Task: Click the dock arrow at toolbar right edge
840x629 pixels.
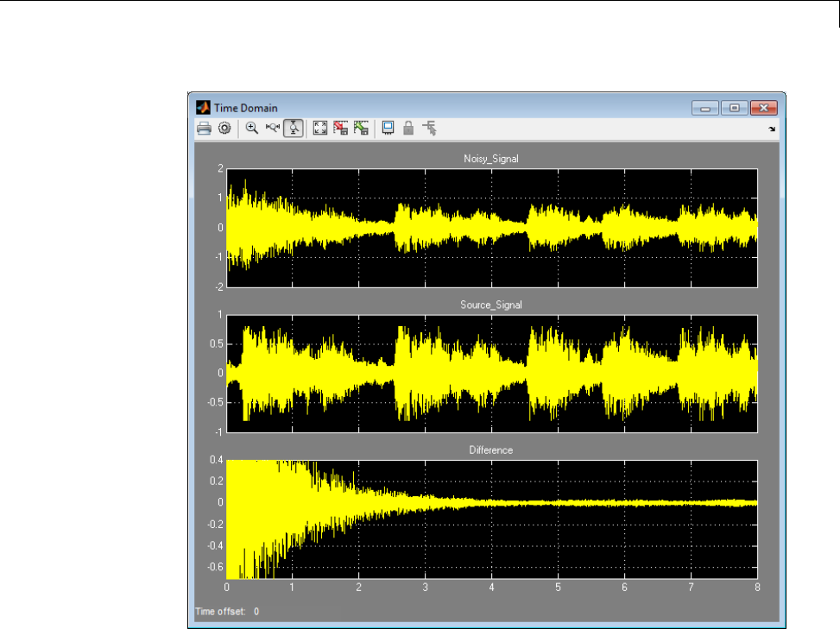Action: pyautogui.click(x=772, y=129)
